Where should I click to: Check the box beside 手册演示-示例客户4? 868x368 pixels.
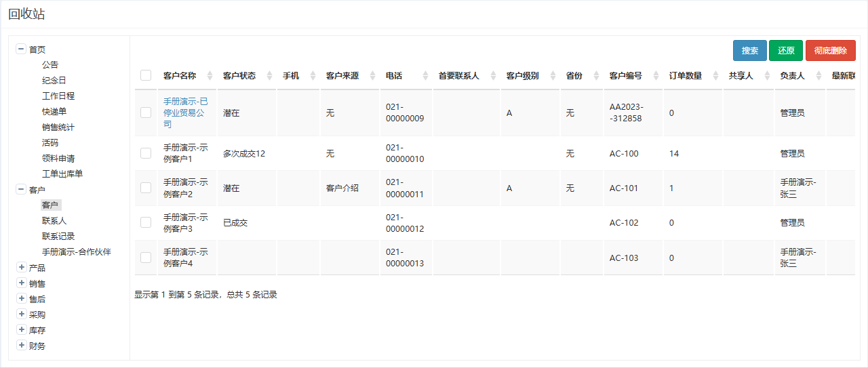click(146, 258)
